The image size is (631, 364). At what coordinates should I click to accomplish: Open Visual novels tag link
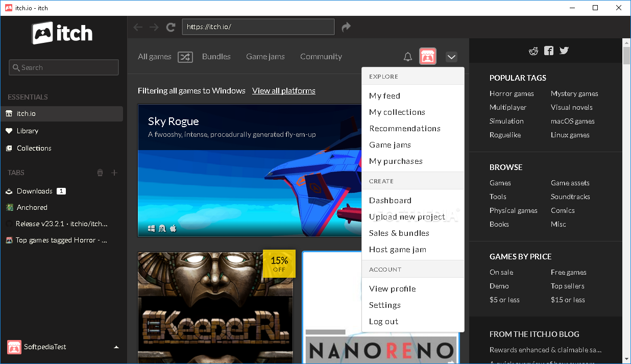click(x=572, y=108)
